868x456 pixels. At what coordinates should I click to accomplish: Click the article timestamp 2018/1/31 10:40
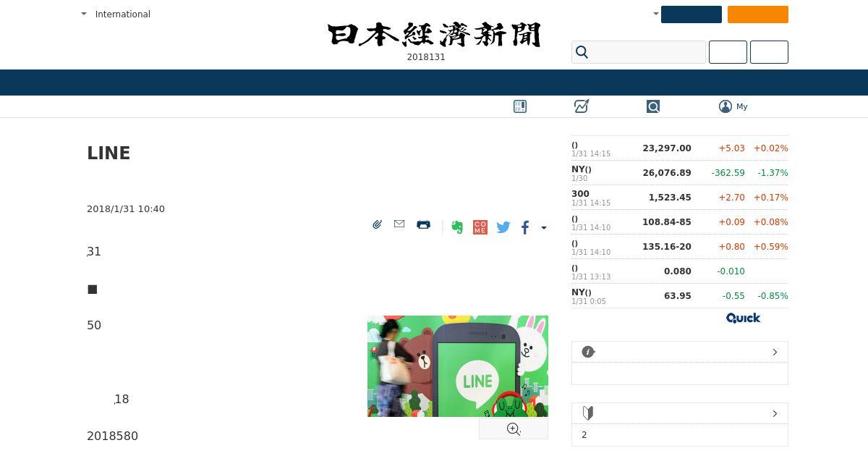126,208
